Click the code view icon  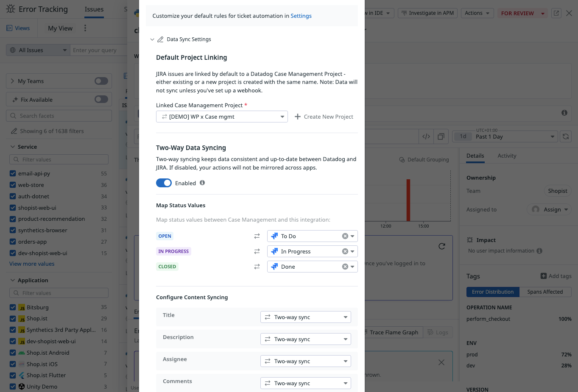point(426,136)
